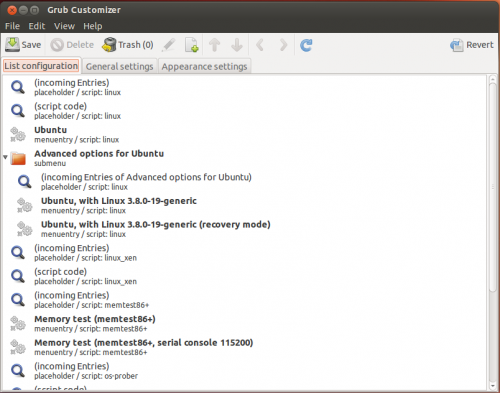Click the Revert button
The width and height of the screenshot is (500, 393).
point(472,45)
